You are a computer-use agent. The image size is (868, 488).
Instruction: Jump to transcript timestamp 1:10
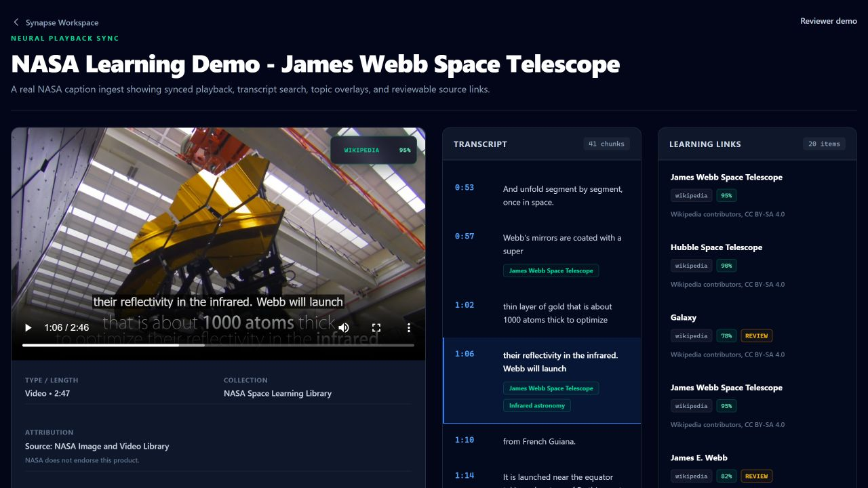pos(465,440)
